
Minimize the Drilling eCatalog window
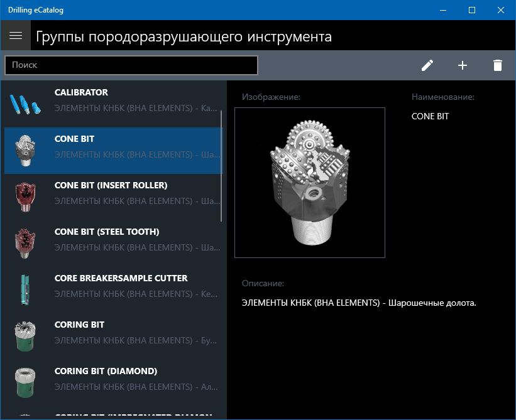point(443,10)
